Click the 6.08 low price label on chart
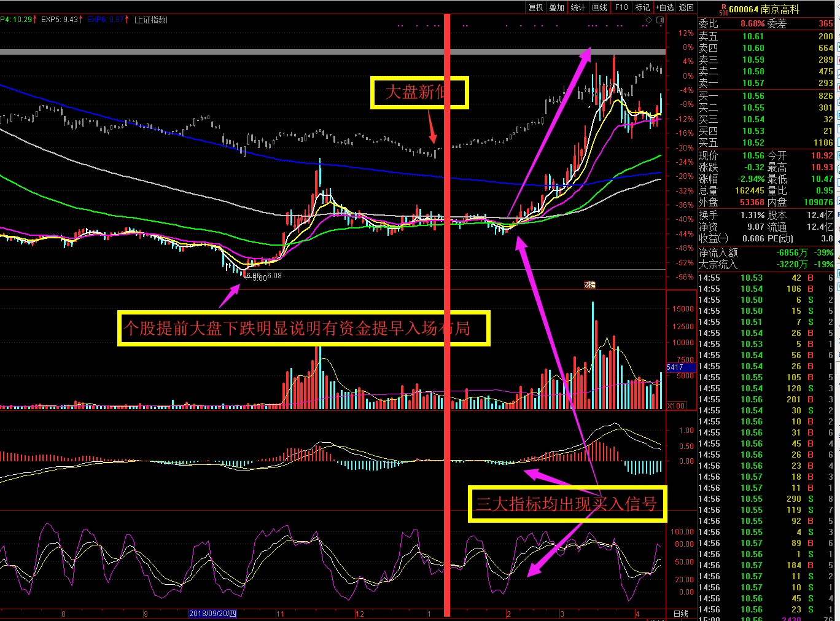 (x=274, y=276)
